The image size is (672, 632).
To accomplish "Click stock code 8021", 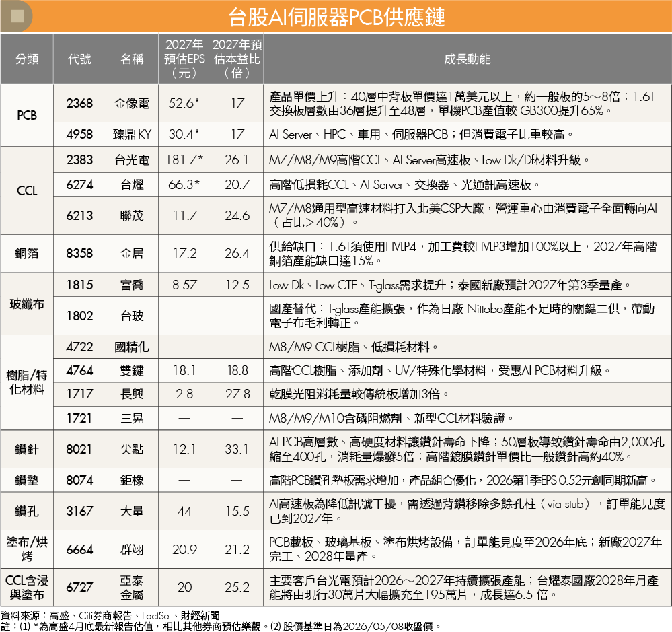I will pos(79,449).
